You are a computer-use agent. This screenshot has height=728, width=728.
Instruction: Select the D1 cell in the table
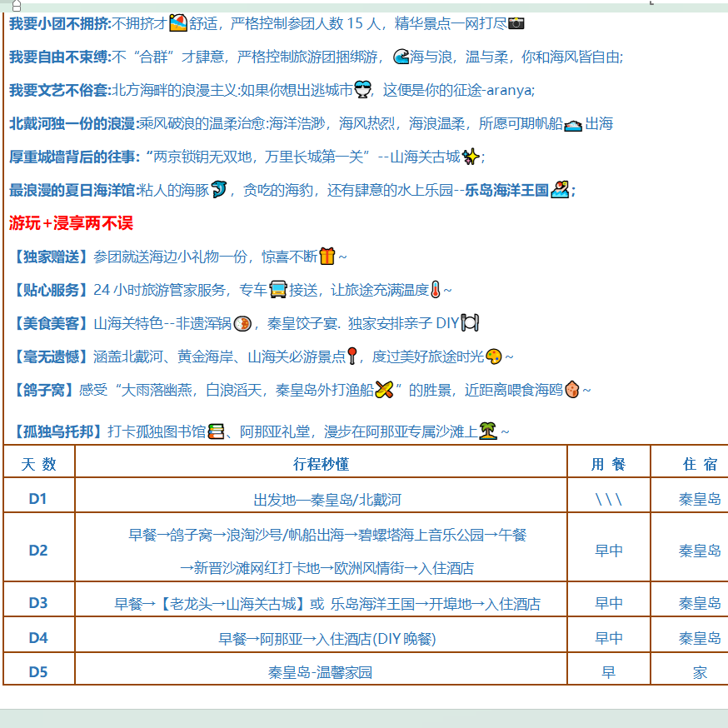38,500
